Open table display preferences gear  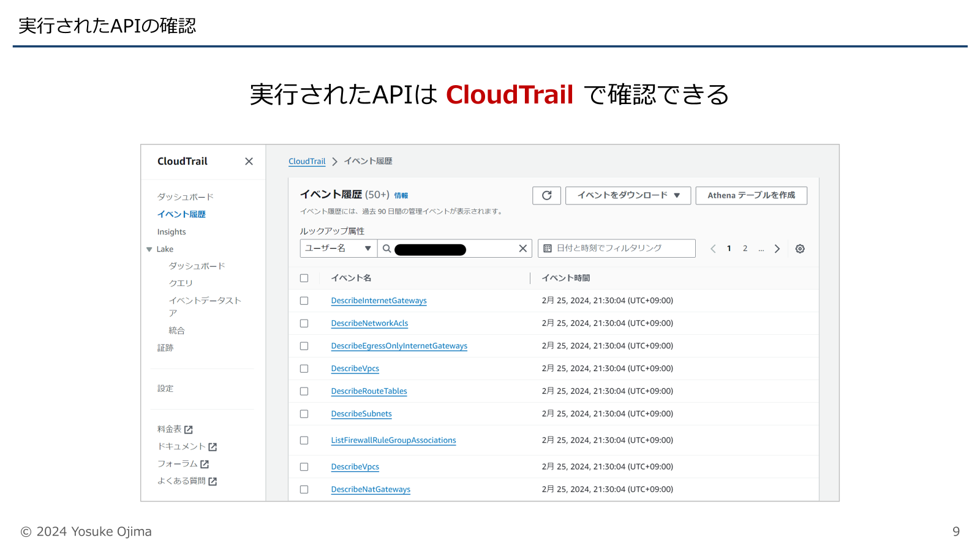click(799, 248)
